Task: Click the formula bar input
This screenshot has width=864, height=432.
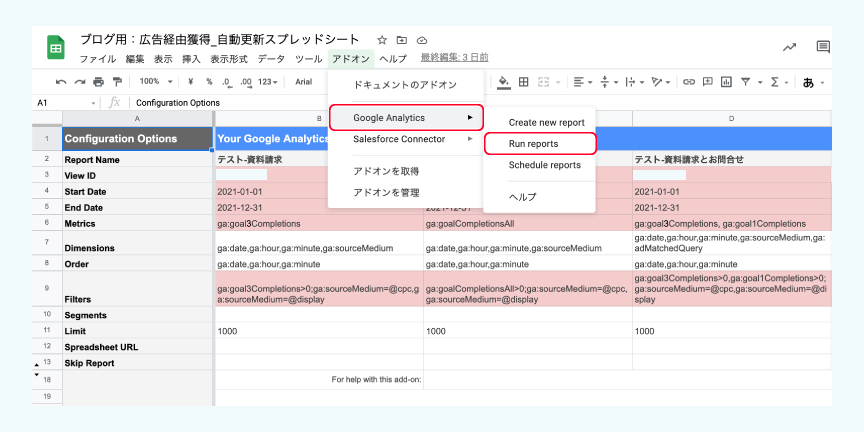Action: click(x=482, y=102)
